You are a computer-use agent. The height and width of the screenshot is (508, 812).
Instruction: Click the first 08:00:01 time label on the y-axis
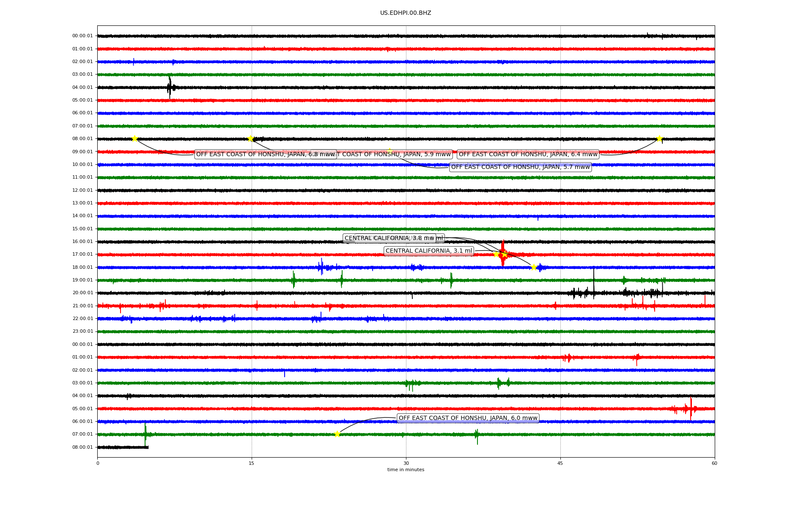coord(82,138)
